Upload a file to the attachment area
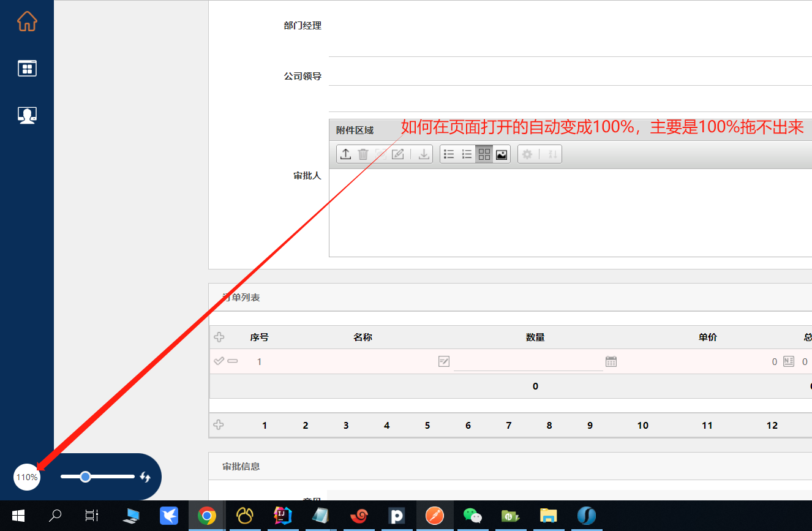This screenshot has width=812, height=531. [345, 154]
